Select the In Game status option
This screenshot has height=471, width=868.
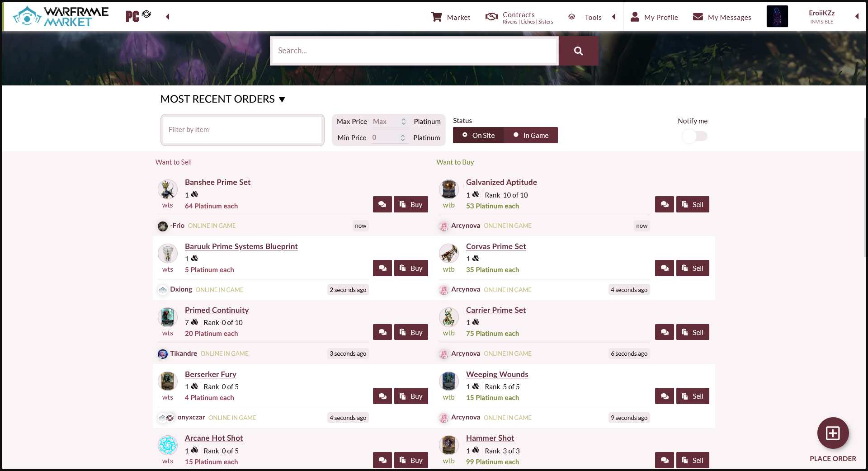pos(531,135)
